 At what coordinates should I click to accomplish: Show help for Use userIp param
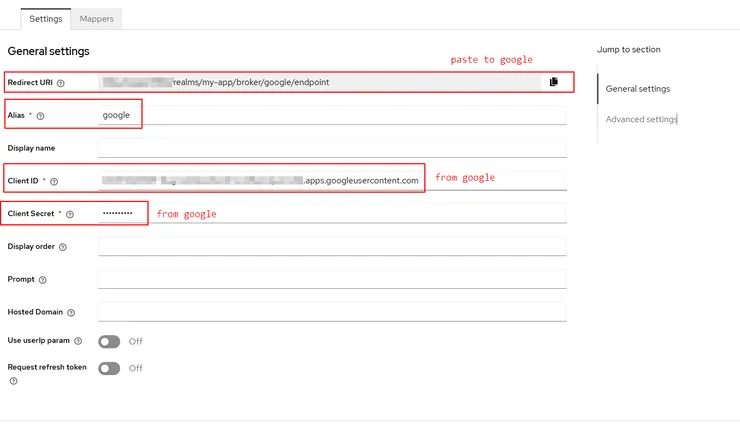tap(78, 341)
